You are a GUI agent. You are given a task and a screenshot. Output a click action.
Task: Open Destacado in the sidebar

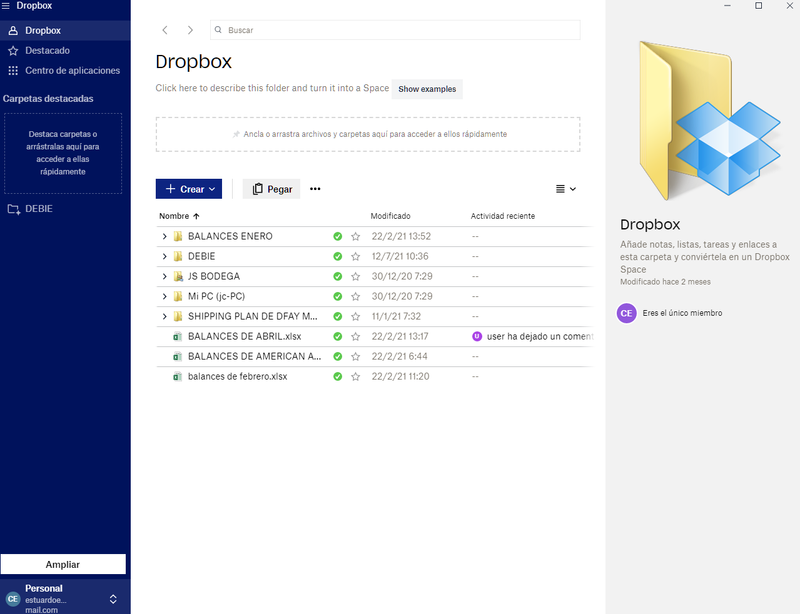tap(47, 50)
